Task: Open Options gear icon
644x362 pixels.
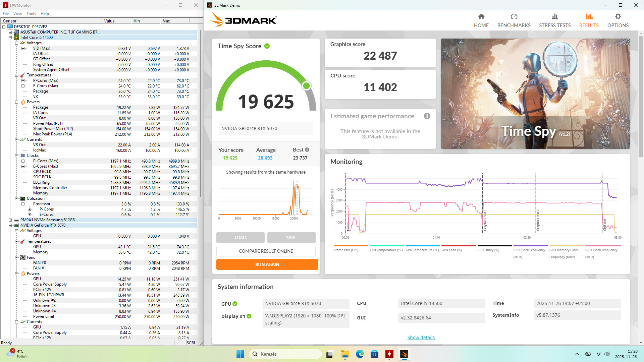Action: point(618,17)
